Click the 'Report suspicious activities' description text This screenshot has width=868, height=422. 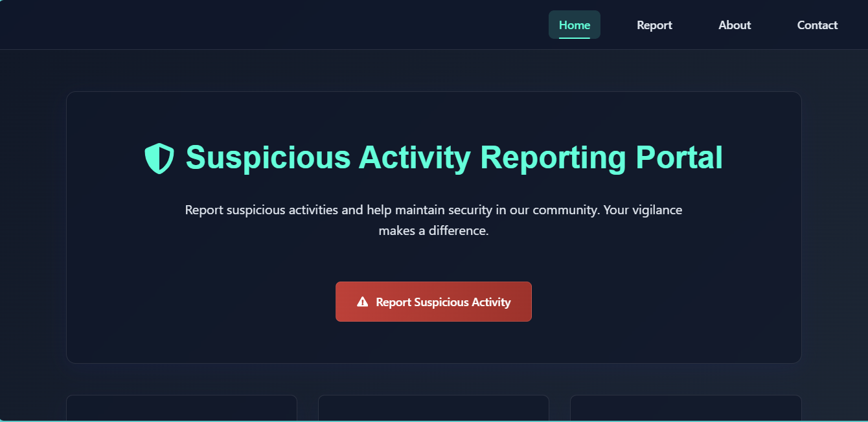click(433, 220)
